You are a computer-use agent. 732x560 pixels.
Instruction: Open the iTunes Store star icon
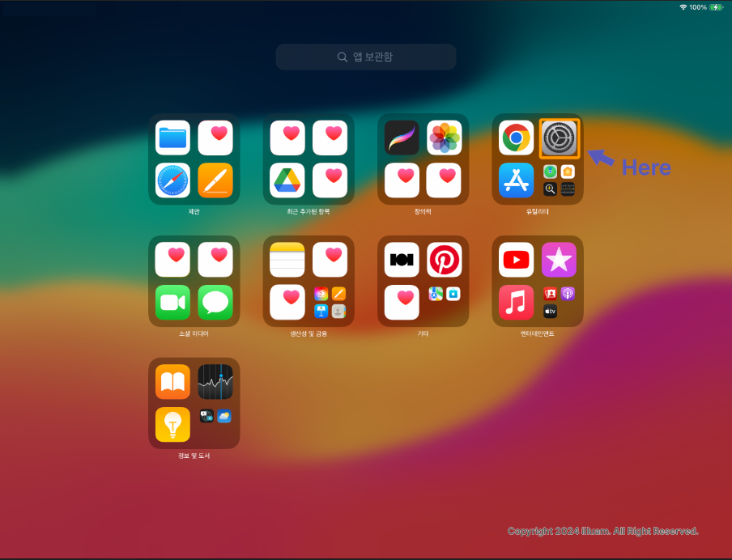coord(559,260)
